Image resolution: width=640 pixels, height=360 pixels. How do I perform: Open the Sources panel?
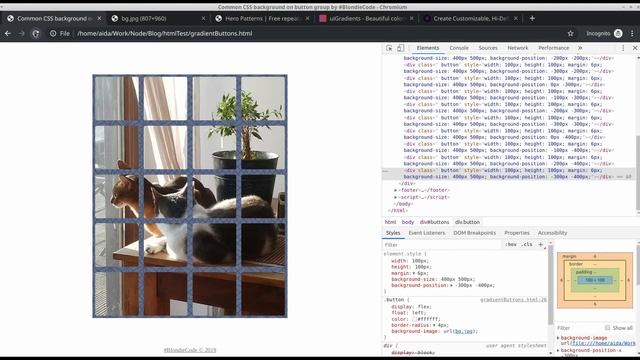tap(488, 48)
